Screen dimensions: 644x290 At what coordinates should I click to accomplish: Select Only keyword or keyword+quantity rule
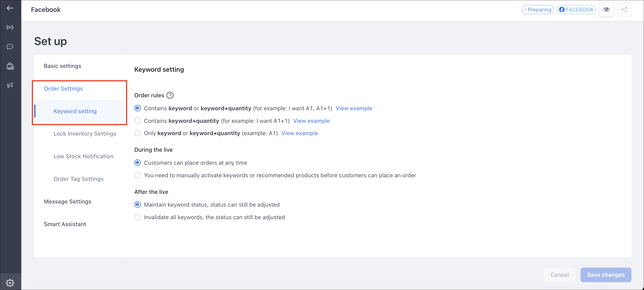(x=137, y=133)
